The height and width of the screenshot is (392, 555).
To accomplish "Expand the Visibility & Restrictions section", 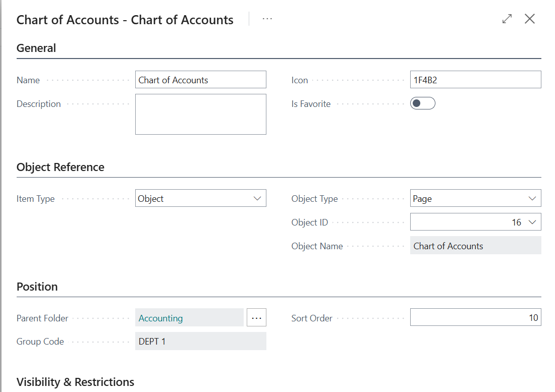I will (76, 382).
